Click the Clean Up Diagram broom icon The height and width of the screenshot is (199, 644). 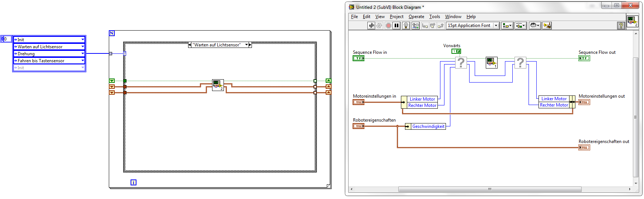point(547,25)
